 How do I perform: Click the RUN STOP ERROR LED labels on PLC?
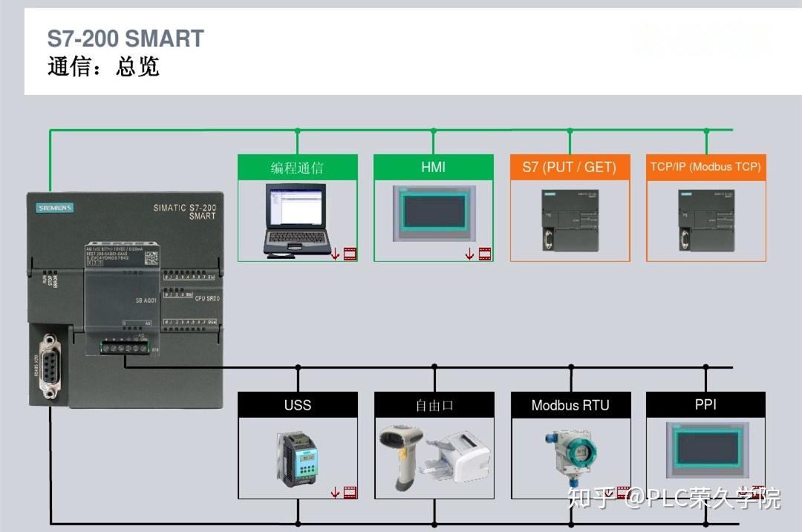(50, 280)
